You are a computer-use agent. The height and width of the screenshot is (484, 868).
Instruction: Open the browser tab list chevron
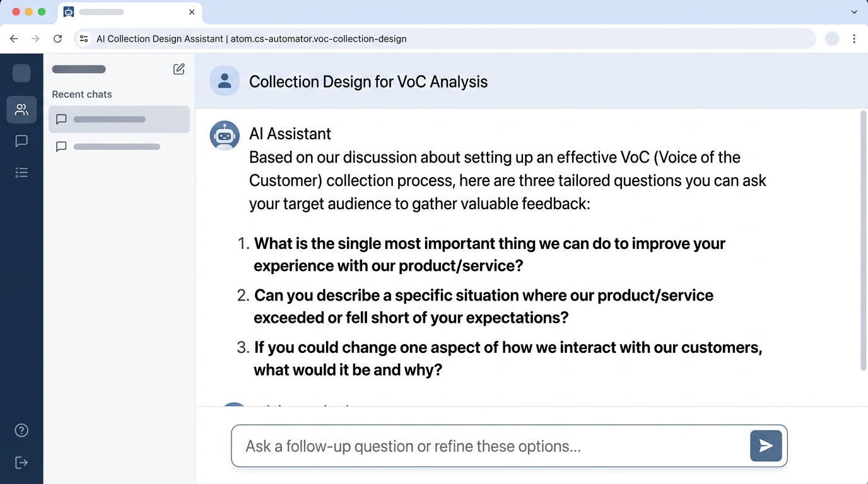tap(854, 12)
